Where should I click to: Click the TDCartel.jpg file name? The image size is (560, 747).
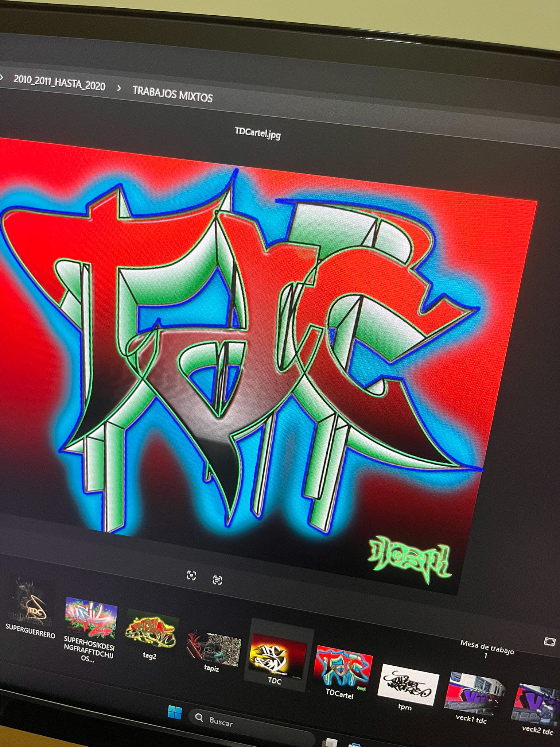(258, 133)
